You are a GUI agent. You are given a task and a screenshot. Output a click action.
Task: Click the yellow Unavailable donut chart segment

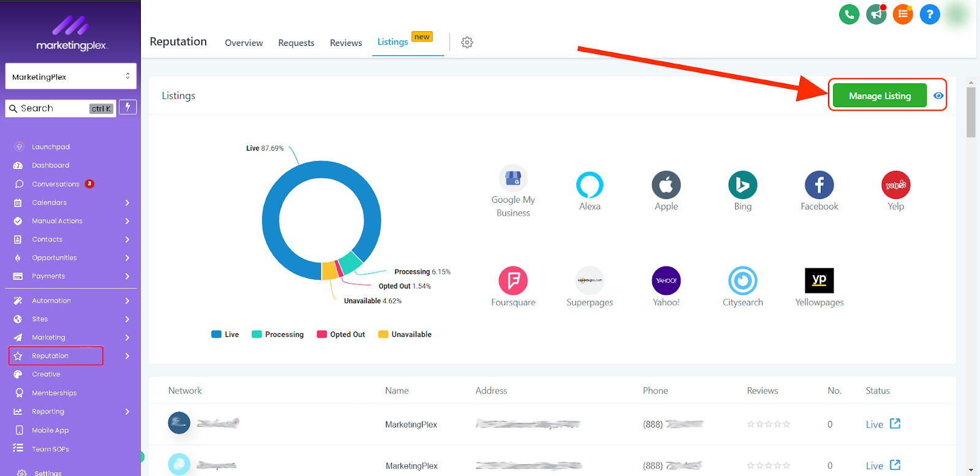tap(330, 271)
